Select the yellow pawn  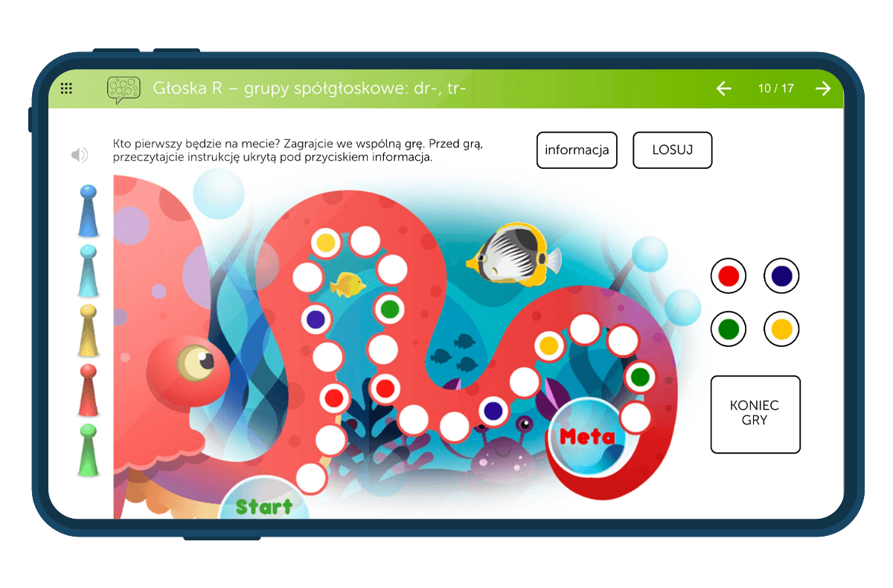(x=89, y=330)
